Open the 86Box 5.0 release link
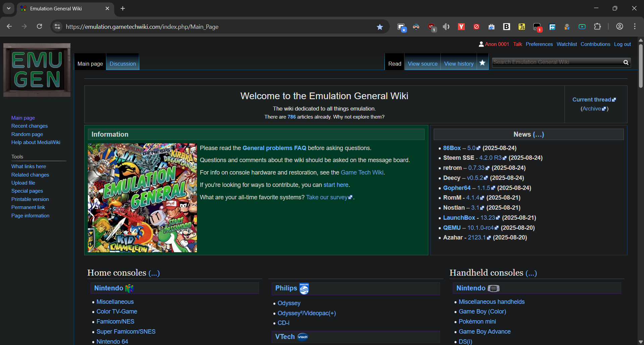Screen dimensions: 644x345 474,148
